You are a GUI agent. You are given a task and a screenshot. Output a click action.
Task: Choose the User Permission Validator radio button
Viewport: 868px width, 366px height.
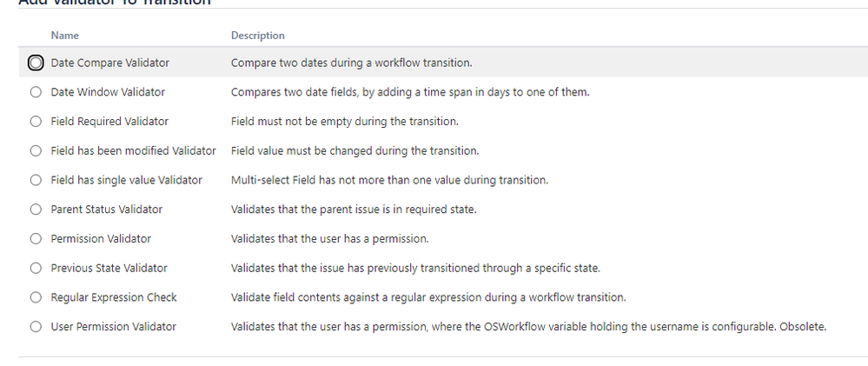click(x=36, y=327)
